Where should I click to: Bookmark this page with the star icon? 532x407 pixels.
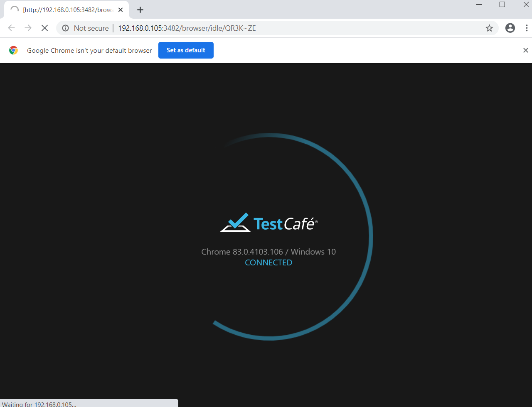[x=489, y=28]
